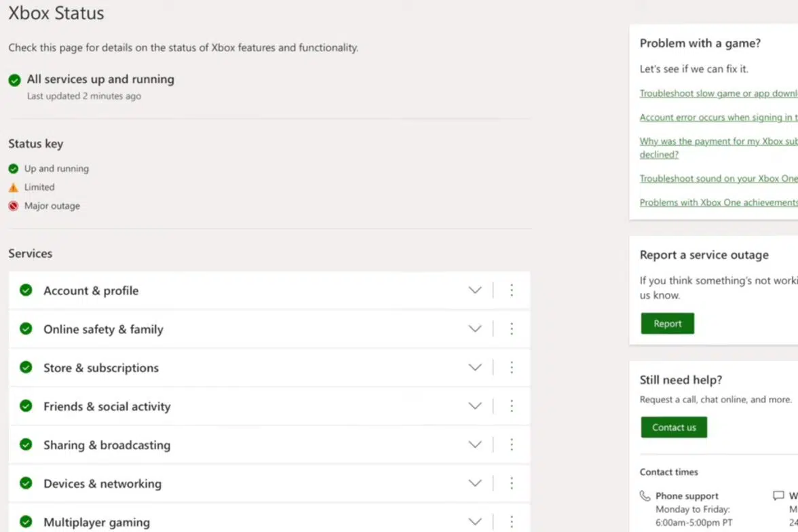The image size is (798, 532).
Task: Click the Contact us button
Action: pyautogui.click(x=674, y=427)
